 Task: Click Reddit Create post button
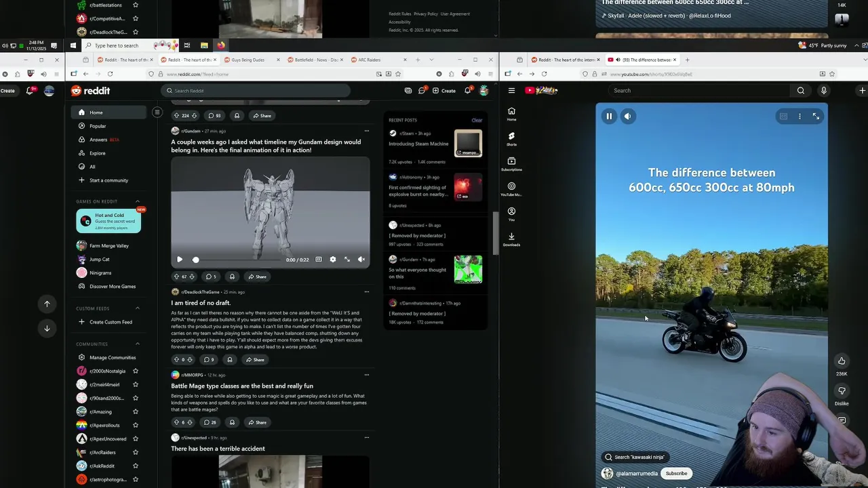(x=444, y=91)
